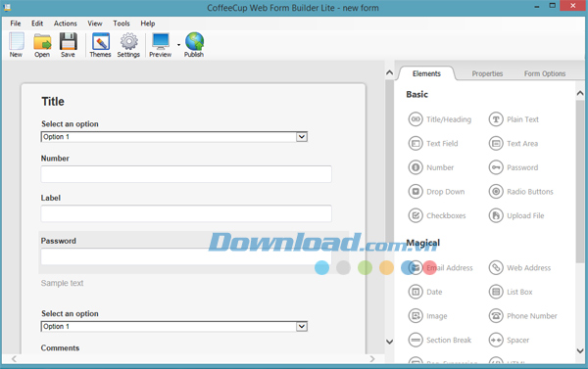
Task: Expand the second Select an option dropdown
Action: tap(302, 326)
